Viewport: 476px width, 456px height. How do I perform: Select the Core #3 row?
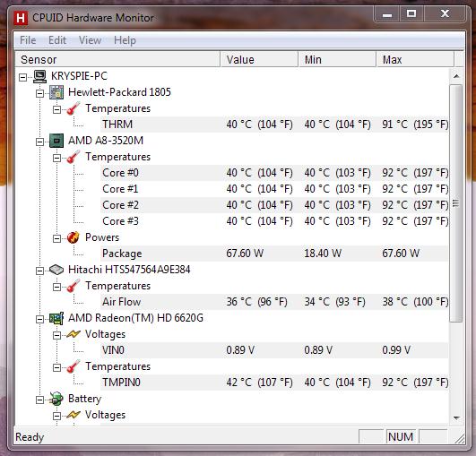point(274,221)
